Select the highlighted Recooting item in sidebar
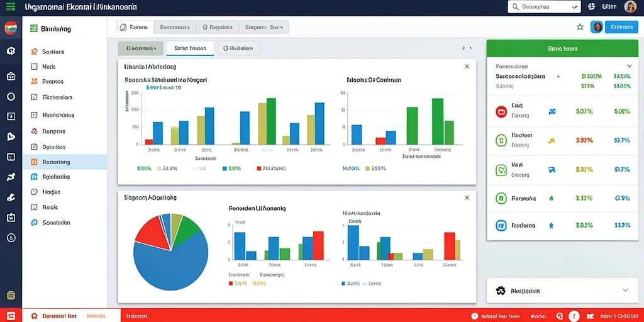The width and height of the screenshot is (644, 322). (x=65, y=162)
